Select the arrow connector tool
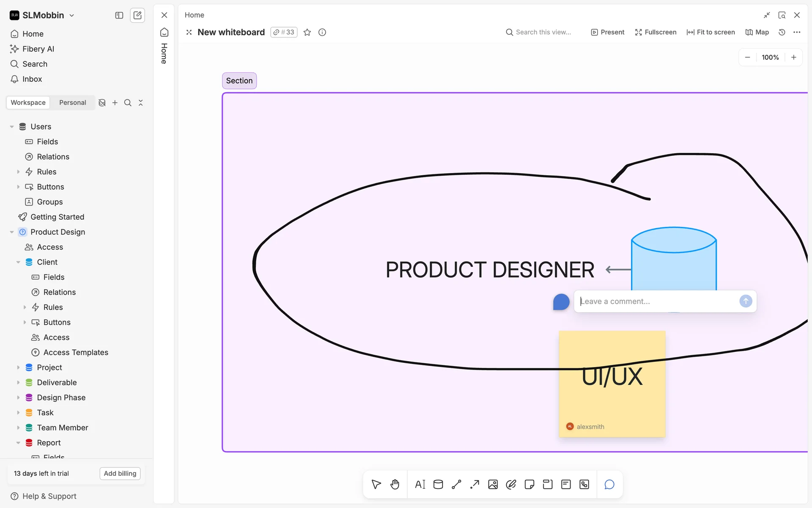This screenshot has width=812, height=508. point(475,484)
